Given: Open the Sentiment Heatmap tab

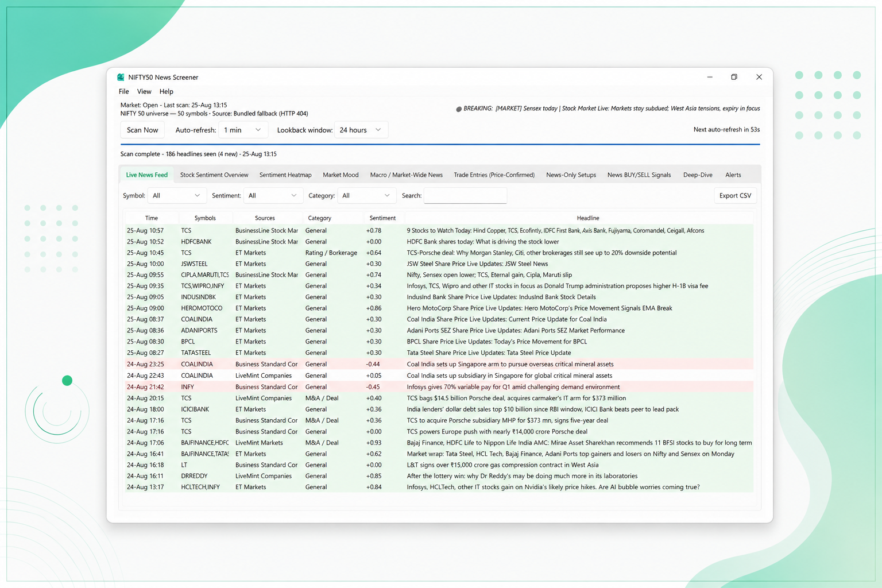Looking at the screenshot, I should pos(285,175).
